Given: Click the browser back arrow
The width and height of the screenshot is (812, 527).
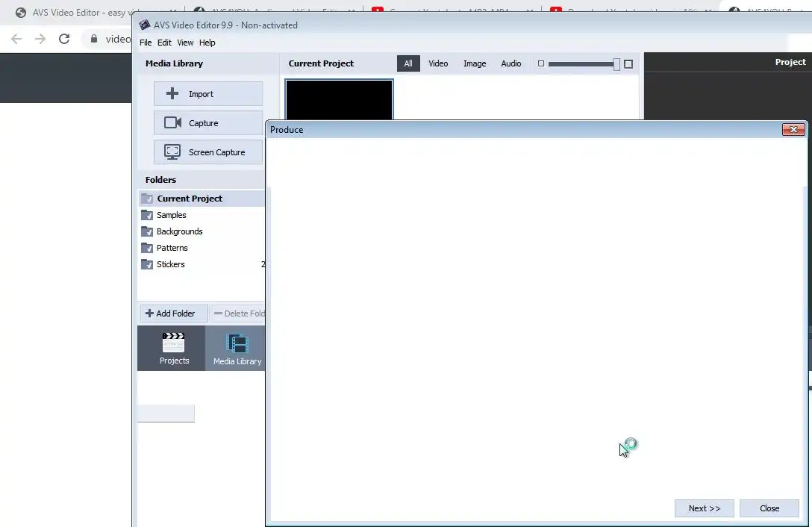Looking at the screenshot, I should coord(16,39).
